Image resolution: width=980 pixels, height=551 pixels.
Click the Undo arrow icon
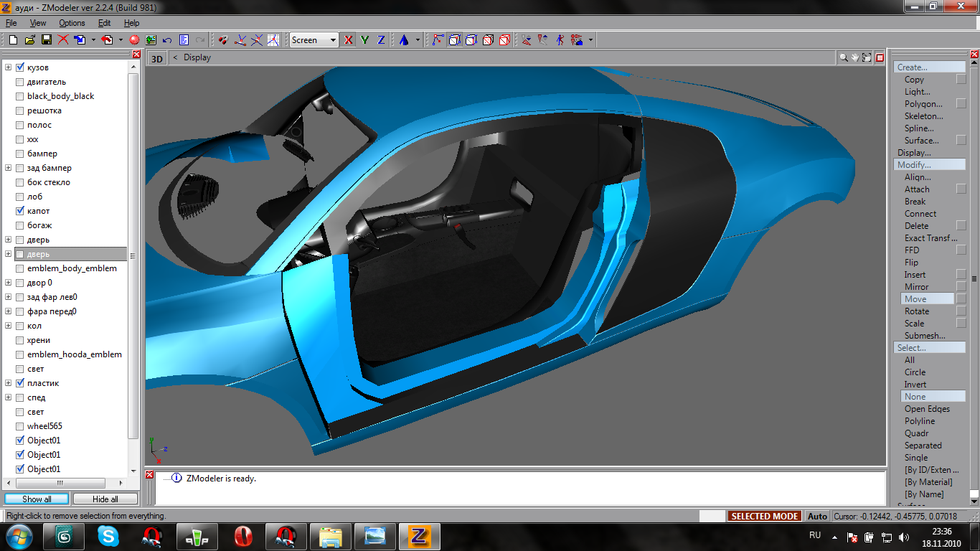point(167,40)
